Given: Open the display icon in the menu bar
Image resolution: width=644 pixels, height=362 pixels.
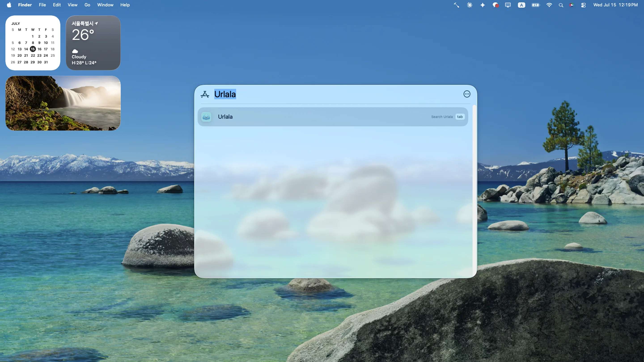Looking at the screenshot, I should click(508, 5).
